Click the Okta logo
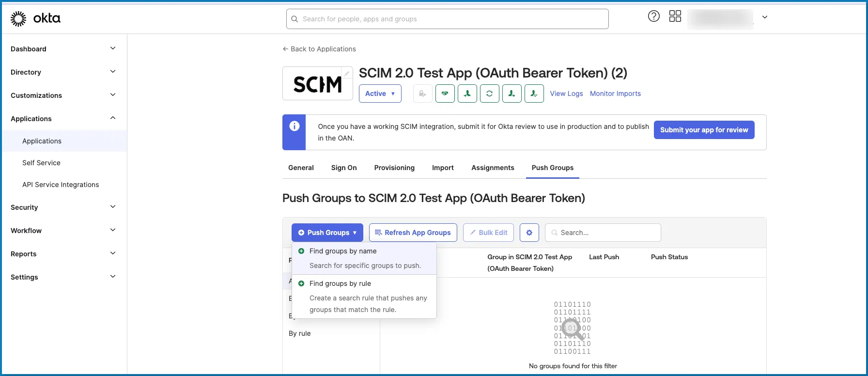Image resolution: width=868 pixels, height=376 pixels. click(35, 18)
